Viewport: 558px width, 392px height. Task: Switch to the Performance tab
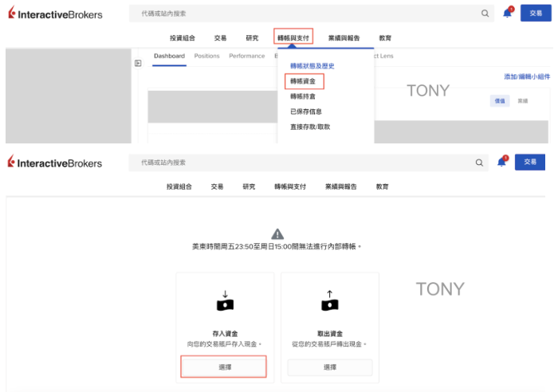coord(246,57)
